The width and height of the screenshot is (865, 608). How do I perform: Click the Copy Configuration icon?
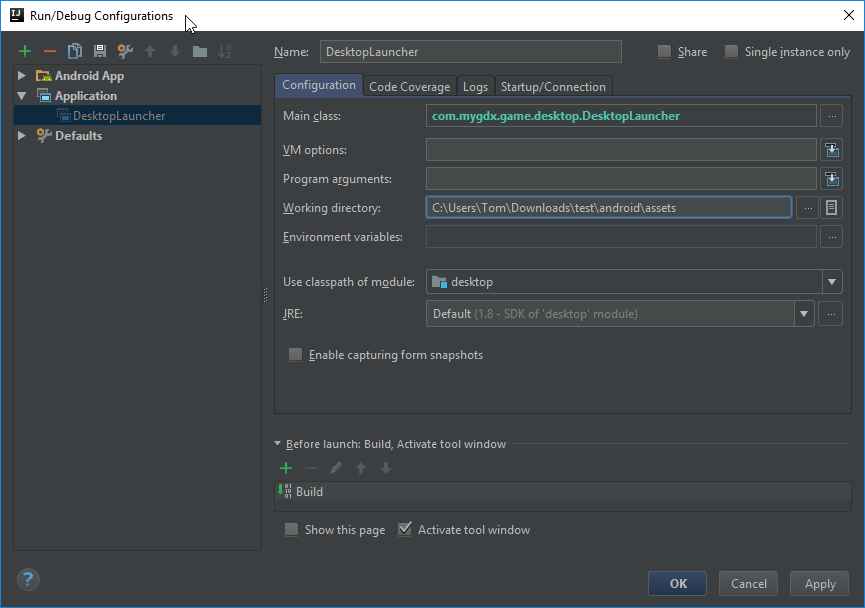pos(75,51)
